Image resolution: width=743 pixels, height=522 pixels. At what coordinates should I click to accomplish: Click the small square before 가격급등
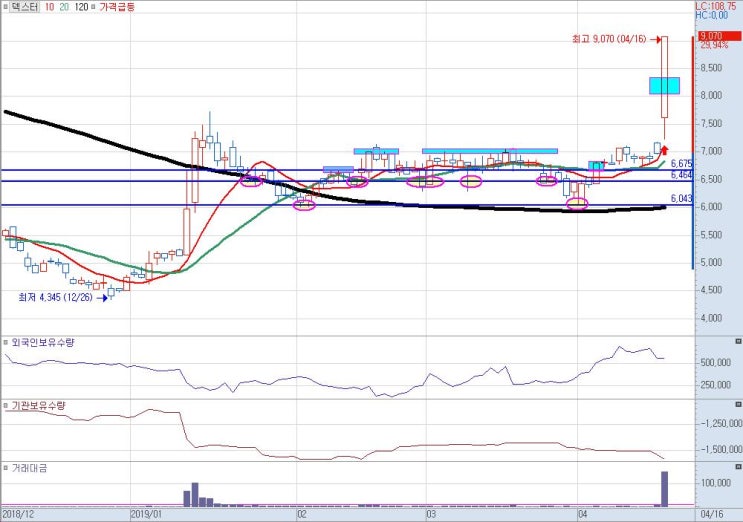pos(93,7)
